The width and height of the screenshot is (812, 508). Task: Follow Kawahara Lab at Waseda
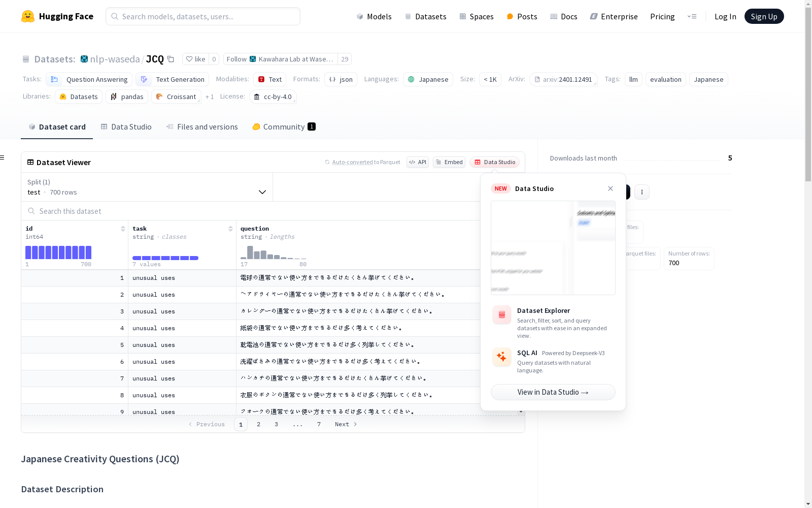pyautogui.click(x=281, y=59)
